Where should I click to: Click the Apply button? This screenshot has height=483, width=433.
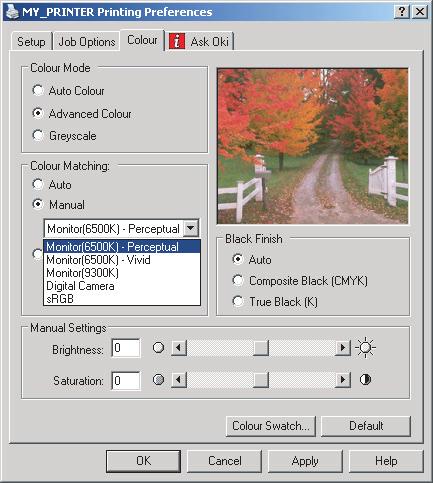pyautogui.click(x=305, y=461)
